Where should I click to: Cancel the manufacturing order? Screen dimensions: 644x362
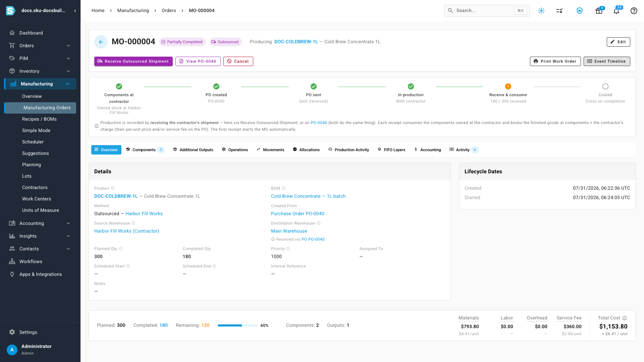pos(238,61)
